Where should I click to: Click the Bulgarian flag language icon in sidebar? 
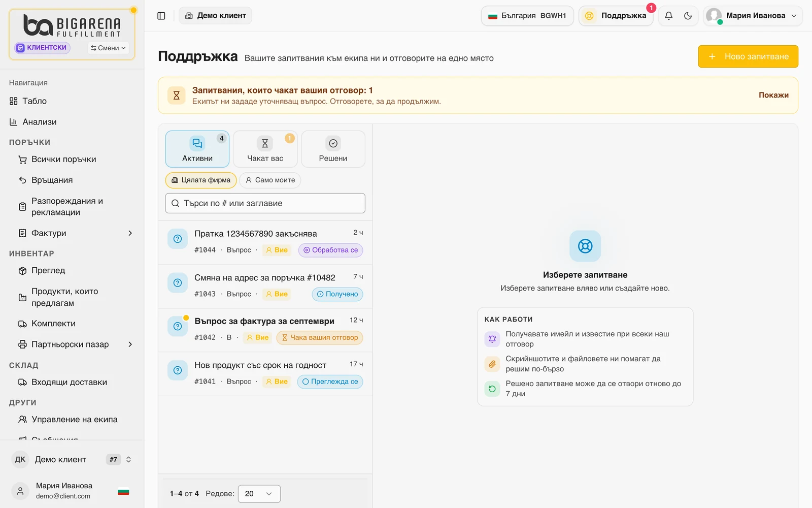(123, 491)
